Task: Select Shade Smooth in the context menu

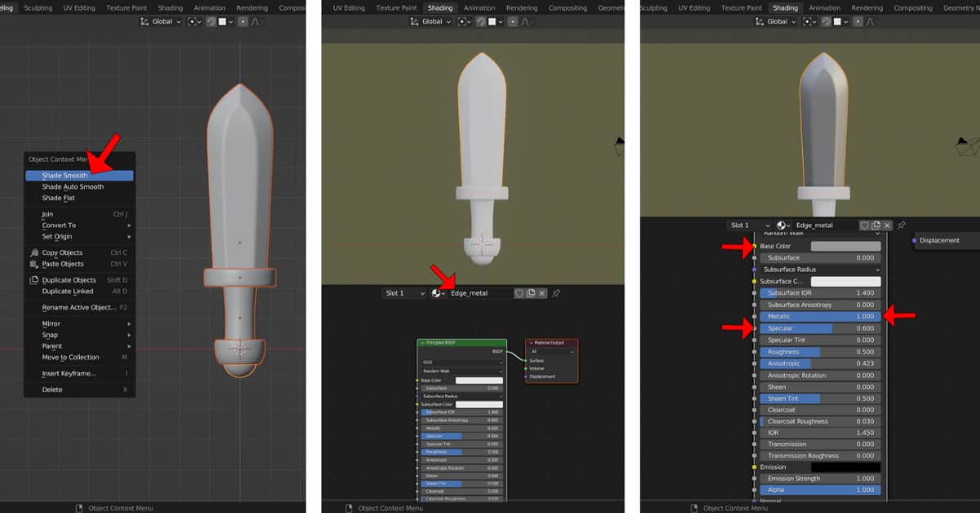Action: click(78, 175)
